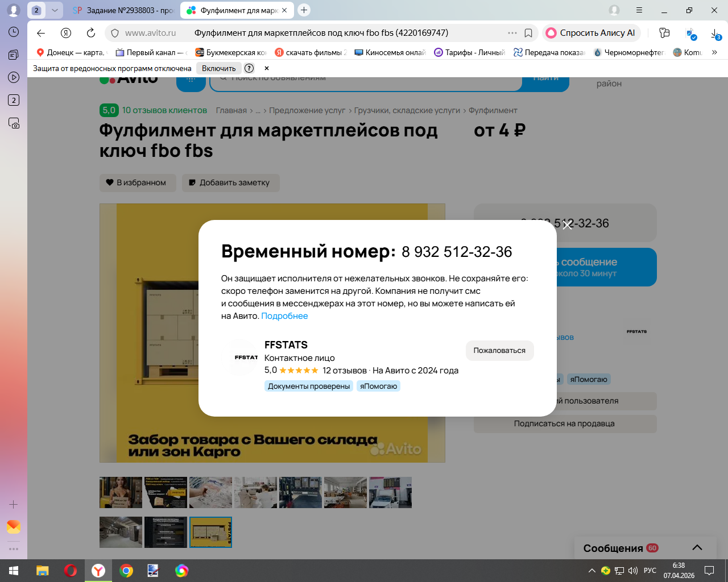Click the Спросить Алису AI button
Image resolution: width=728 pixels, height=582 pixels.
click(x=591, y=33)
